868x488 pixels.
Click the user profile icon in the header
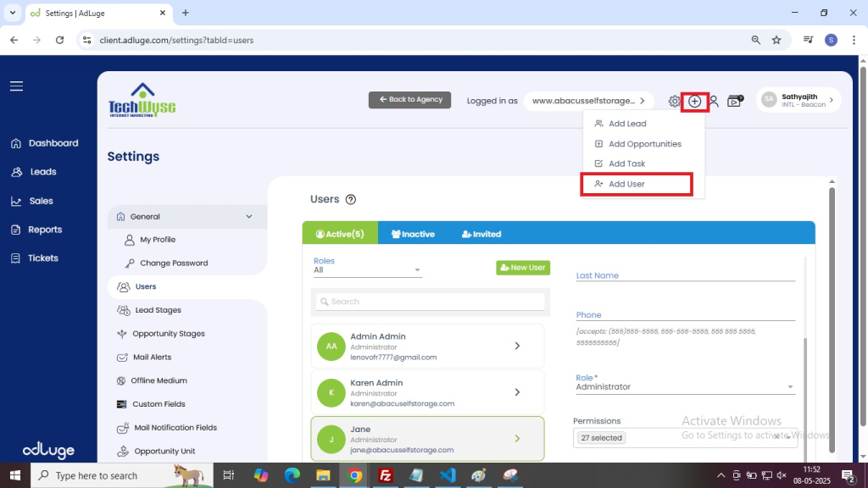[x=714, y=101]
